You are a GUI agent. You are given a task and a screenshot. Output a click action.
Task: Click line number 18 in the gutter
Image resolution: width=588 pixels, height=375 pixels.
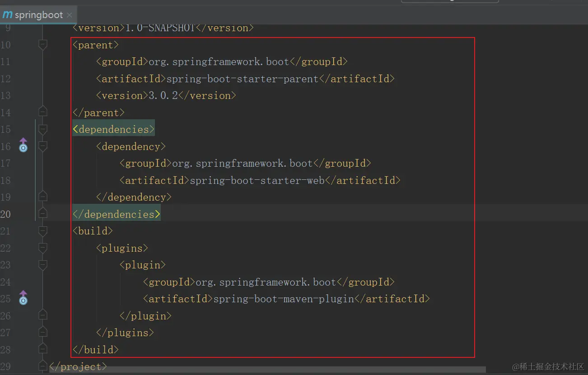click(5, 180)
